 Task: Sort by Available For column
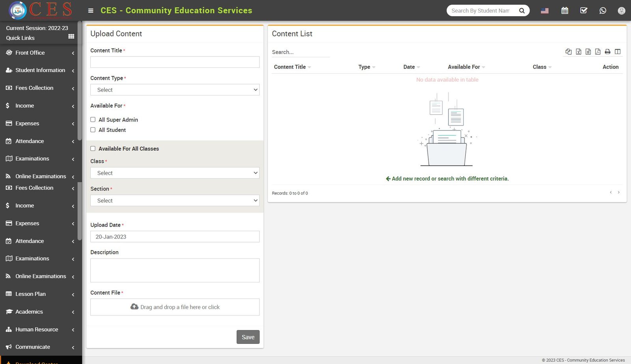(467, 67)
